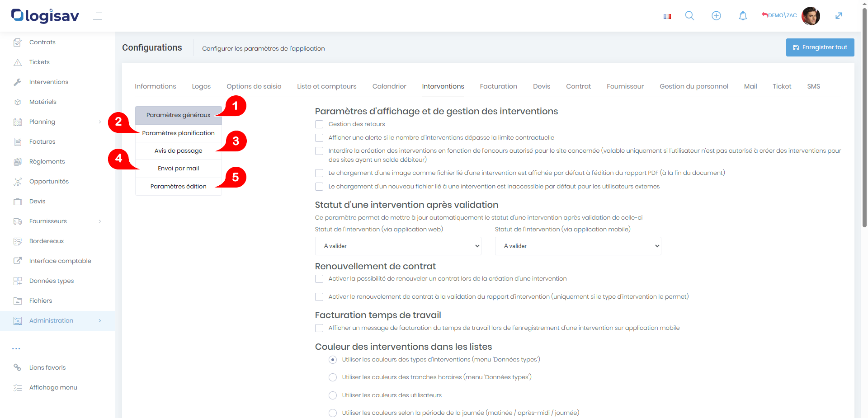Open the user profile avatar picture

(x=811, y=16)
